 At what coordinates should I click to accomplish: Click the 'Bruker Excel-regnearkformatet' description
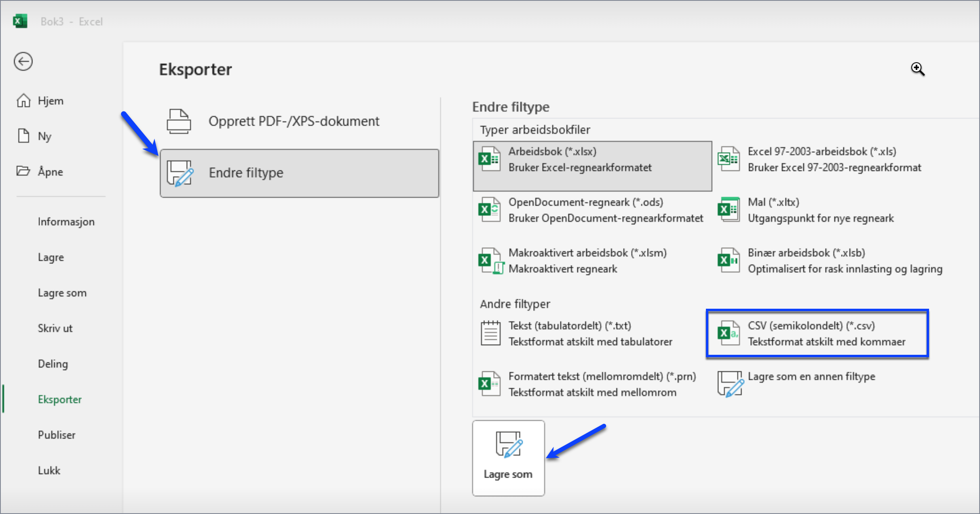pos(580,168)
